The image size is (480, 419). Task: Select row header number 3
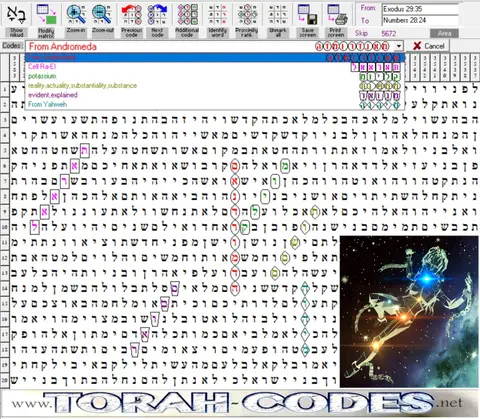(5, 120)
